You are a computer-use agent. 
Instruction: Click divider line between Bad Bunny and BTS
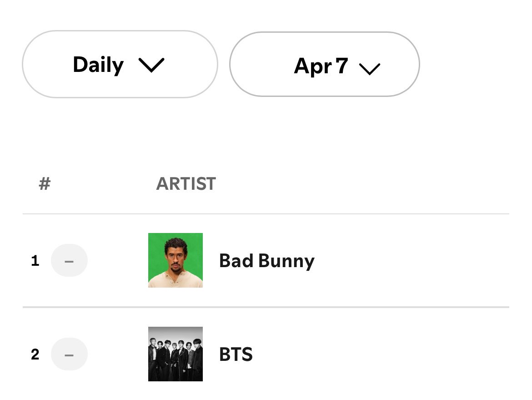266,307
